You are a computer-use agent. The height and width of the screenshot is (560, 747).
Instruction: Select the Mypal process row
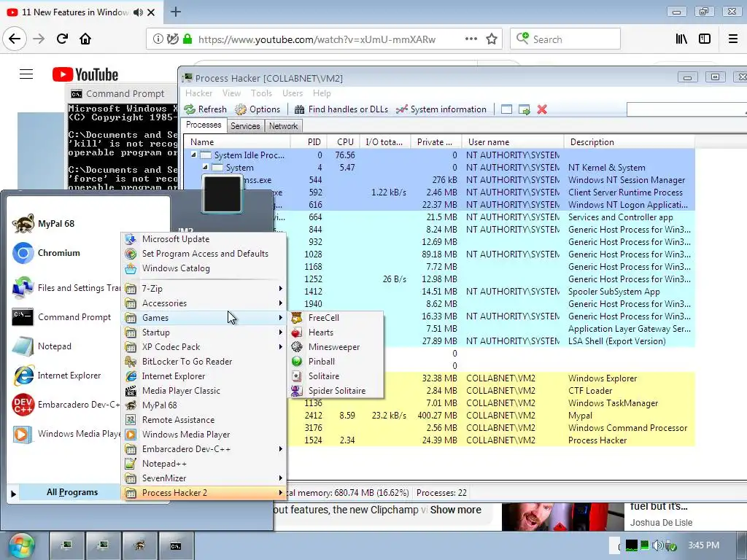(x=491, y=415)
